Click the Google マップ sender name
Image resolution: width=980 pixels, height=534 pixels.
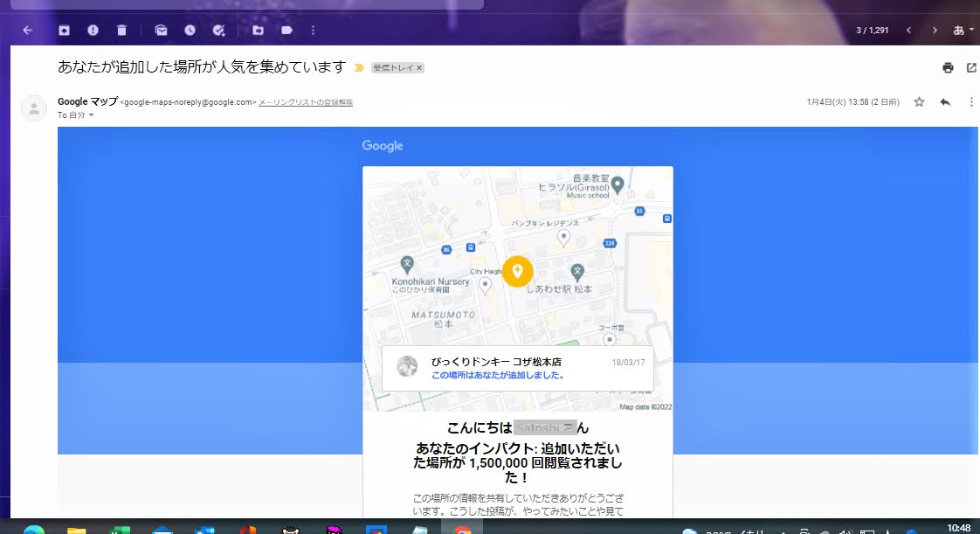87,101
